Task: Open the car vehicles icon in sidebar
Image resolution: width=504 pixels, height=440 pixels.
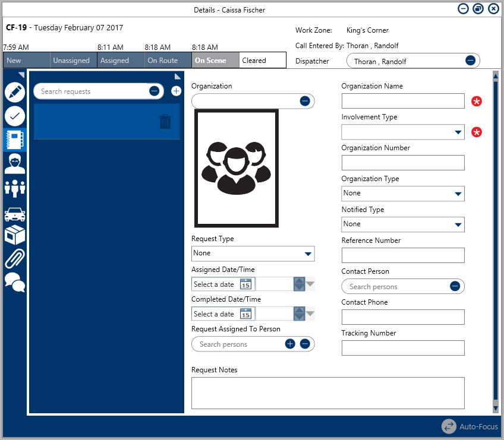Action: click(x=15, y=213)
